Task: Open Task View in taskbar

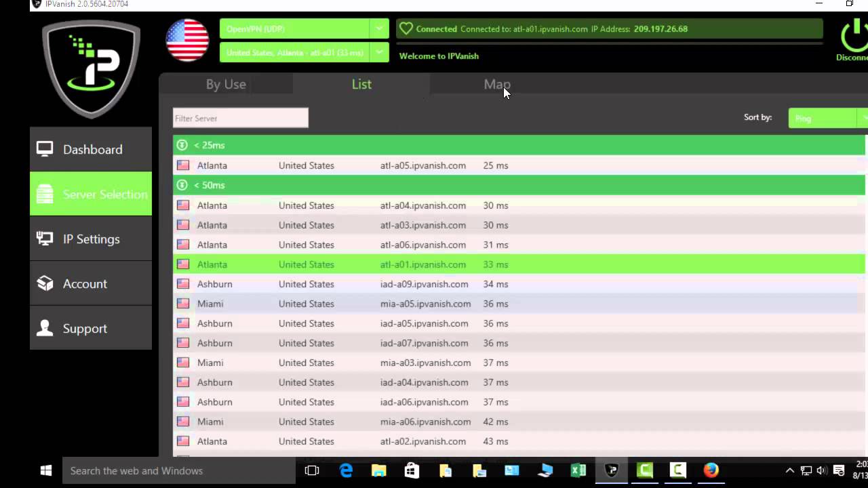Action: coord(312,470)
